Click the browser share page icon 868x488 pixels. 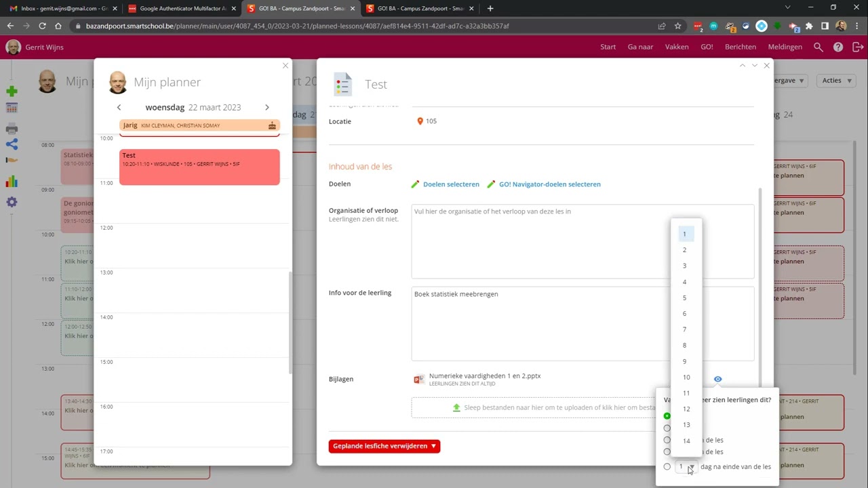tap(661, 26)
